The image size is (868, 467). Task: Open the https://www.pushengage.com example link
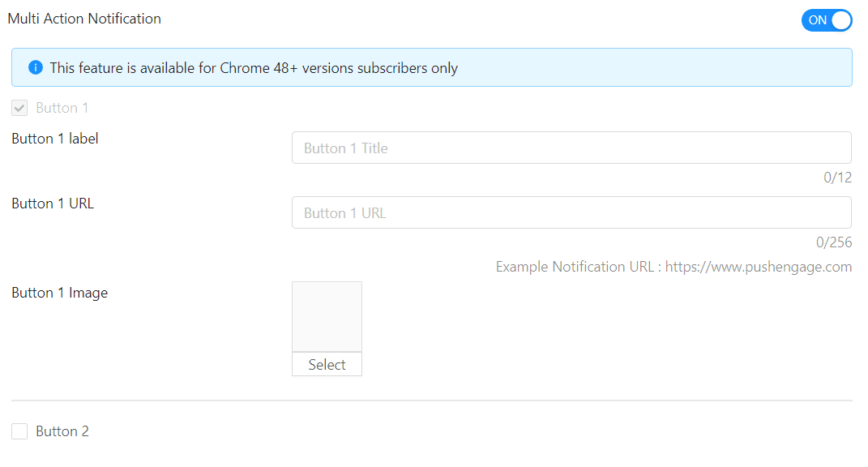pos(758,267)
